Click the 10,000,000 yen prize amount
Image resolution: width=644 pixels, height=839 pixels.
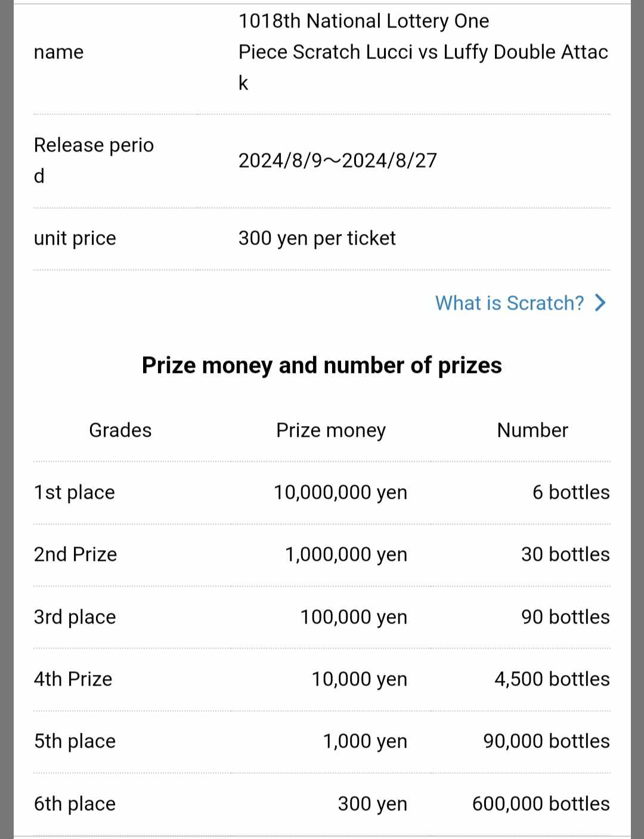click(340, 492)
